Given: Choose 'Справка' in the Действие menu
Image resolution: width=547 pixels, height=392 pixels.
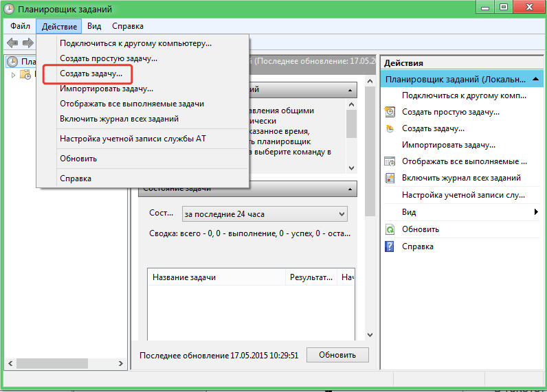Looking at the screenshot, I should coord(143,178).
